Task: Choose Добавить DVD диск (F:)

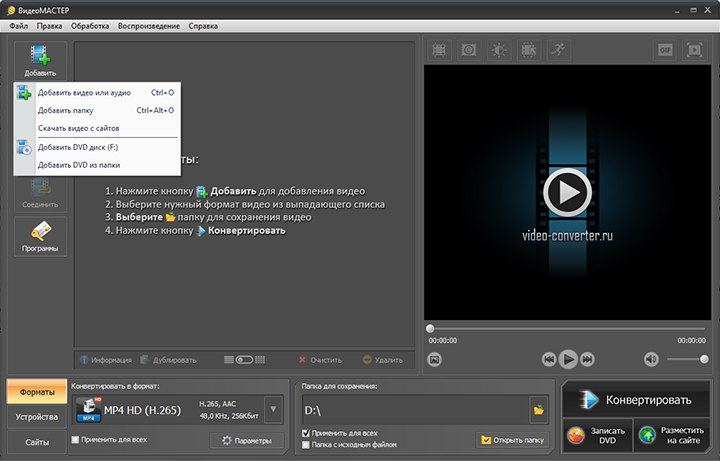Action: (97, 147)
